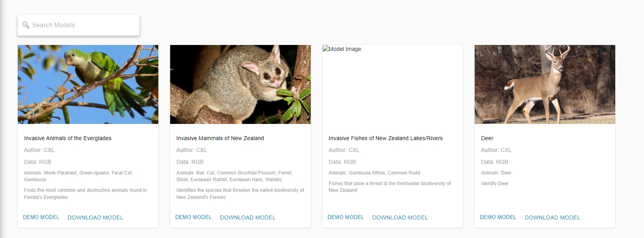
Task: Download the Invasive Fishes model
Action: [x=400, y=217]
